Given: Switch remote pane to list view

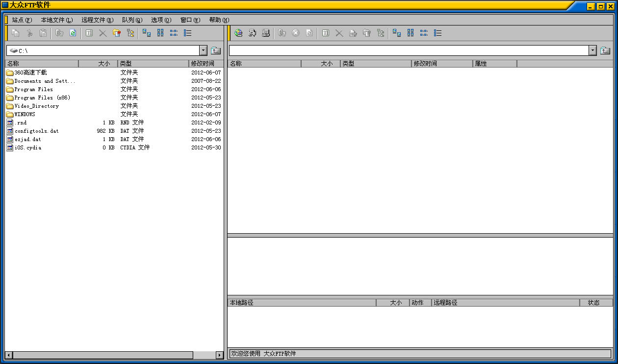Looking at the screenshot, I should point(424,33).
